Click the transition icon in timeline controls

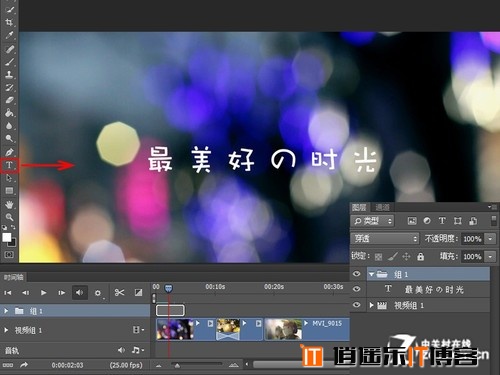click(138, 293)
